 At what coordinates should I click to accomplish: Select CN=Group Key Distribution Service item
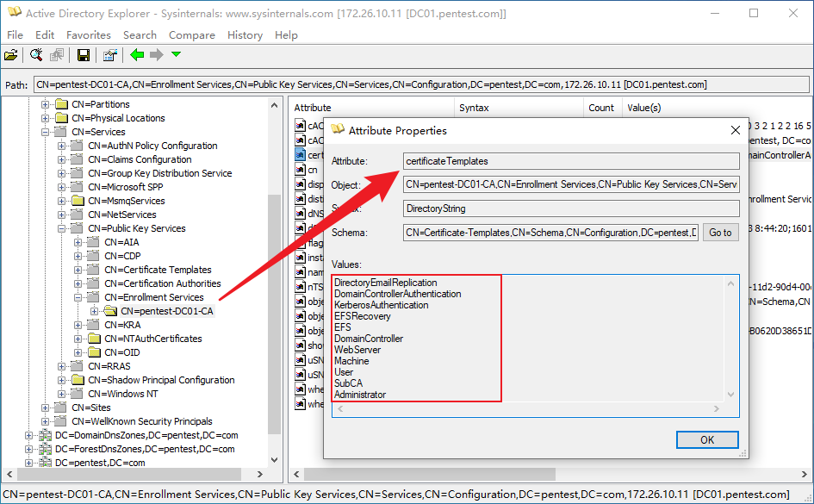click(160, 173)
